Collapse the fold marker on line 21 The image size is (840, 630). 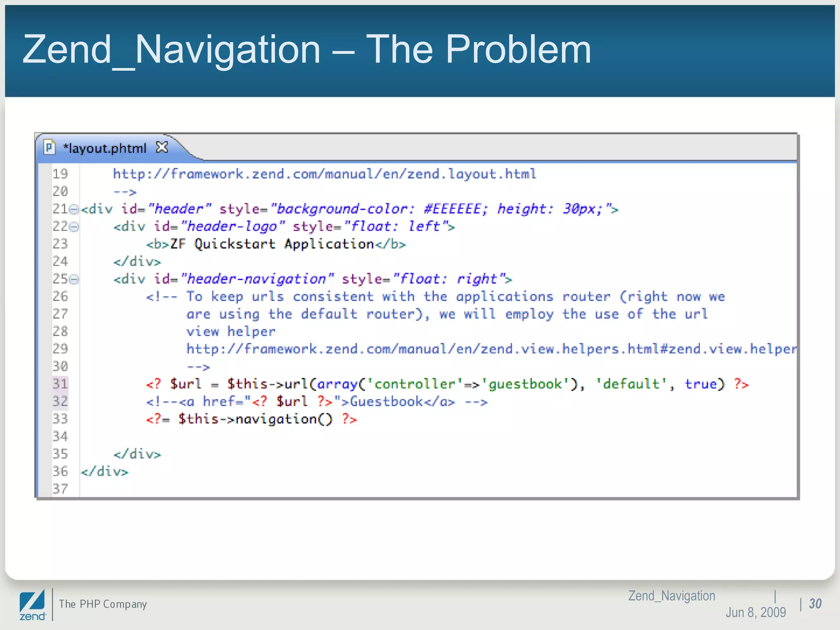click(x=74, y=209)
